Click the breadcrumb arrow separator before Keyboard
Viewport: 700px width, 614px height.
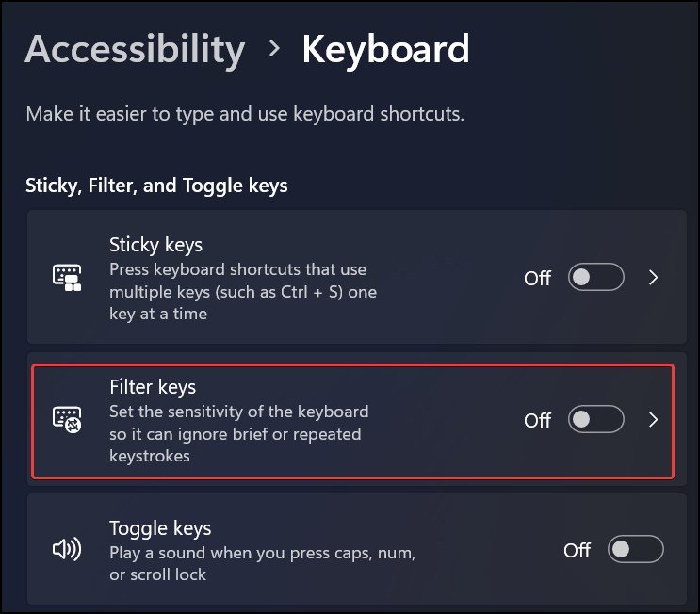(x=274, y=49)
